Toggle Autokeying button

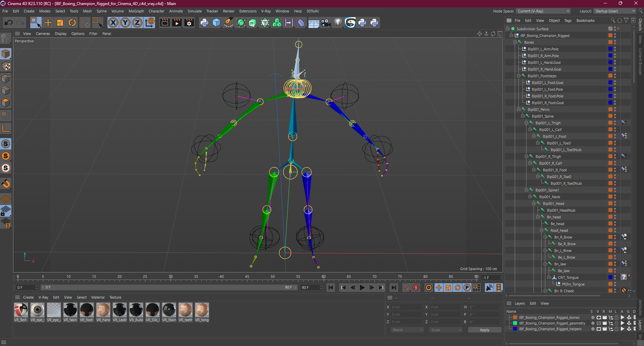[416, 288]
